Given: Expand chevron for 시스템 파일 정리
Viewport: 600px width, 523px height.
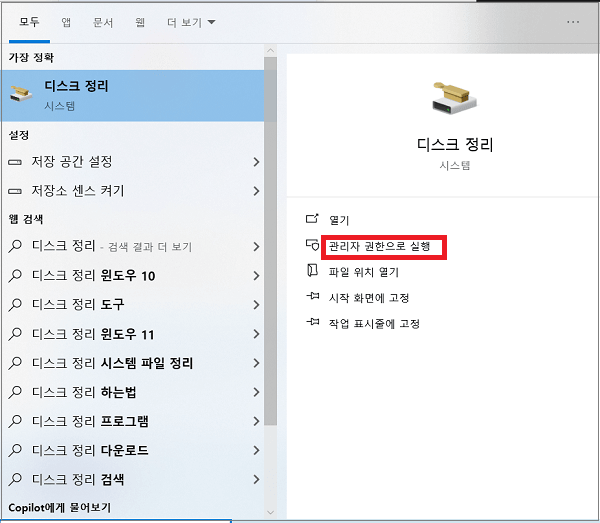Looking at the screenshot, I should tap(256, 363).
